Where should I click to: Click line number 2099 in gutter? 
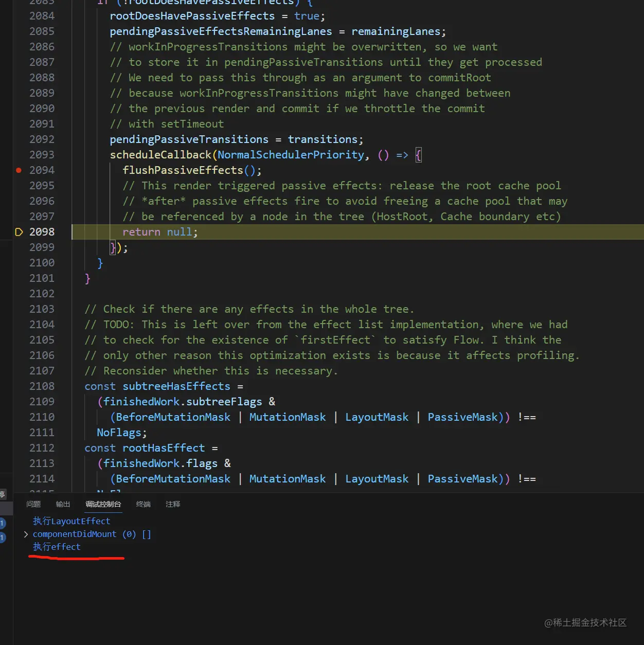coord(42,247)
